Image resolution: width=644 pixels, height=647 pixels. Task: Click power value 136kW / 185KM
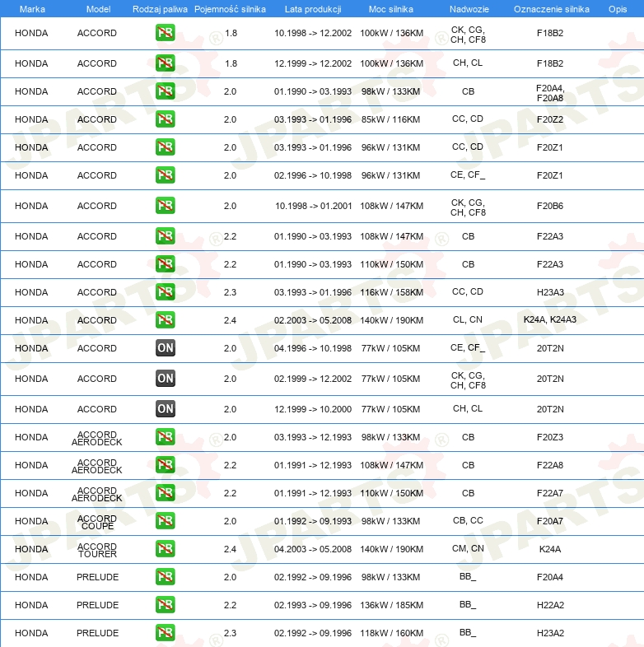pos(391,605)
